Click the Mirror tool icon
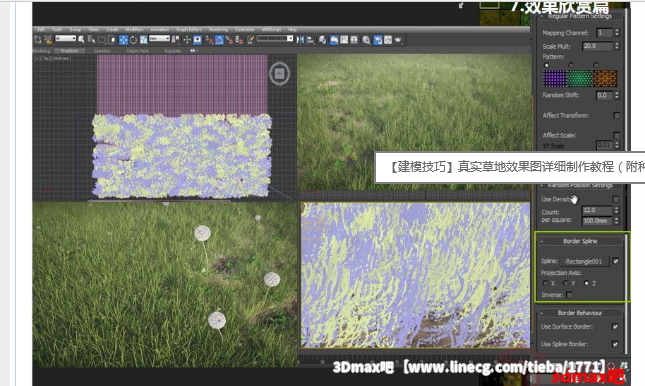Viewport: 645px width, 386px height. tap(300, 40)
